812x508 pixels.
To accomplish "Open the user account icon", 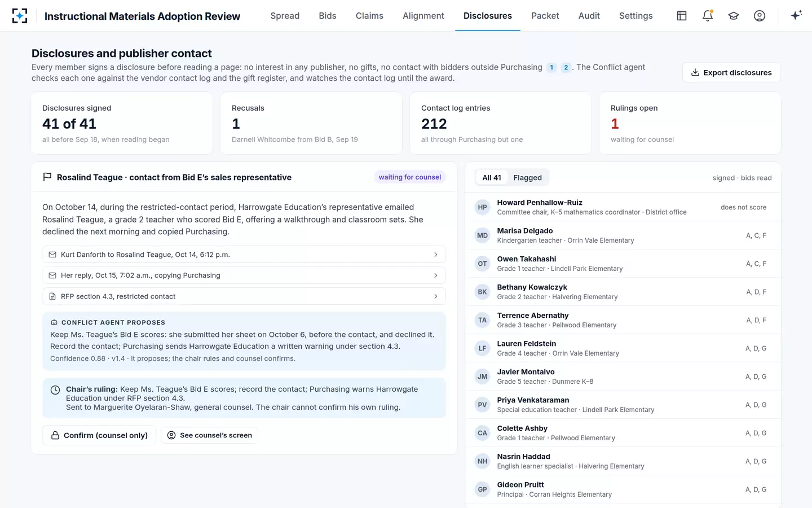I will tap(760, 16).
